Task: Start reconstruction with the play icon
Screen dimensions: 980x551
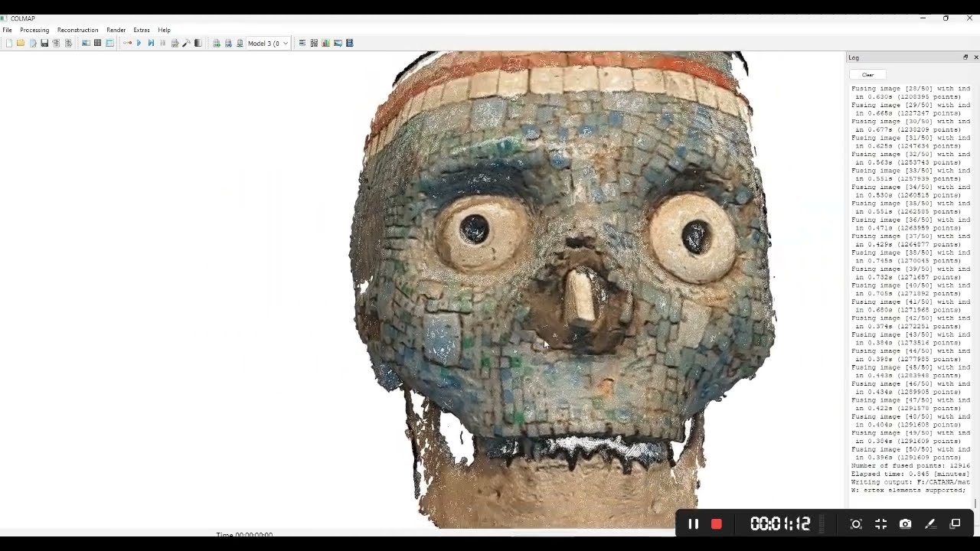Action: point(139,44)
